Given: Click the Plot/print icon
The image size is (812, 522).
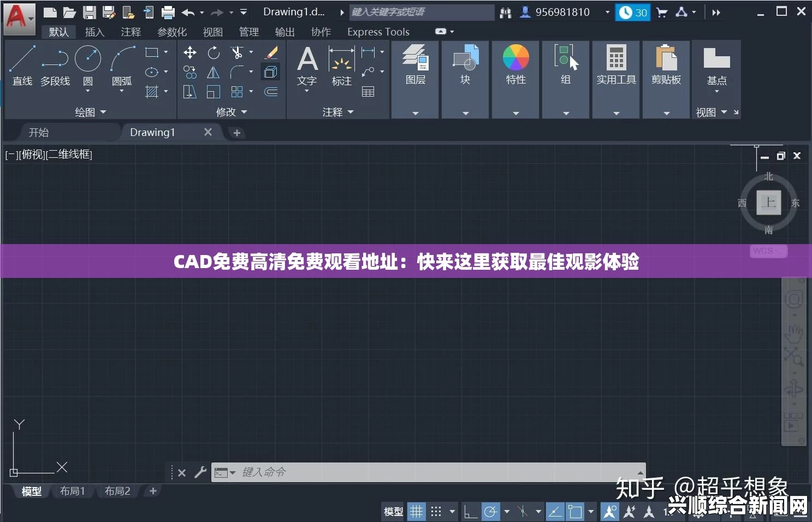Looking at the screenshot, I should point(168,12).
